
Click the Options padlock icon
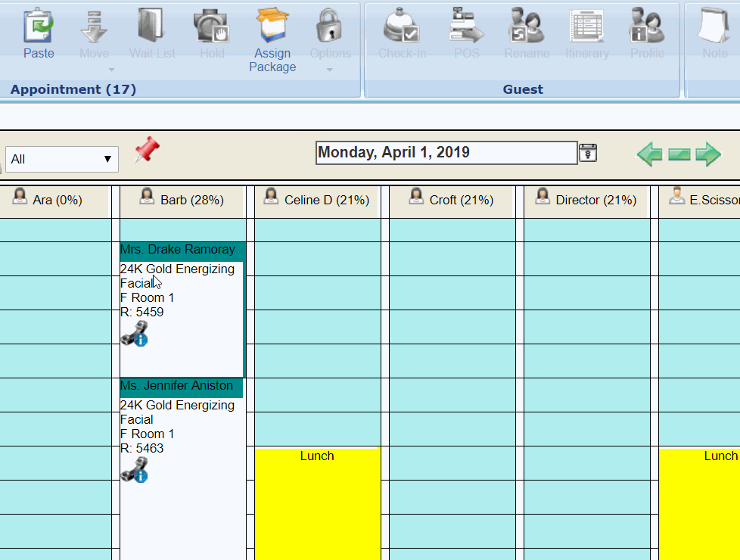click(329, 26)
